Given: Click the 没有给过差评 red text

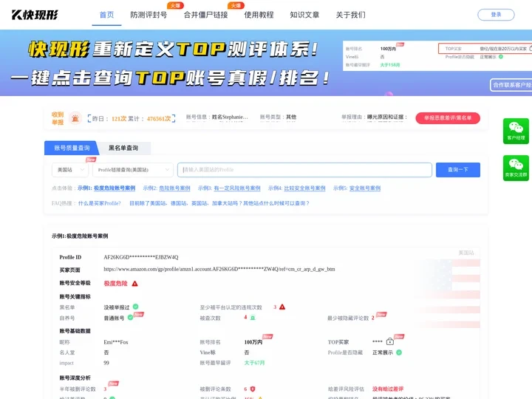Looking at the screenshot, I should point(388,389).
